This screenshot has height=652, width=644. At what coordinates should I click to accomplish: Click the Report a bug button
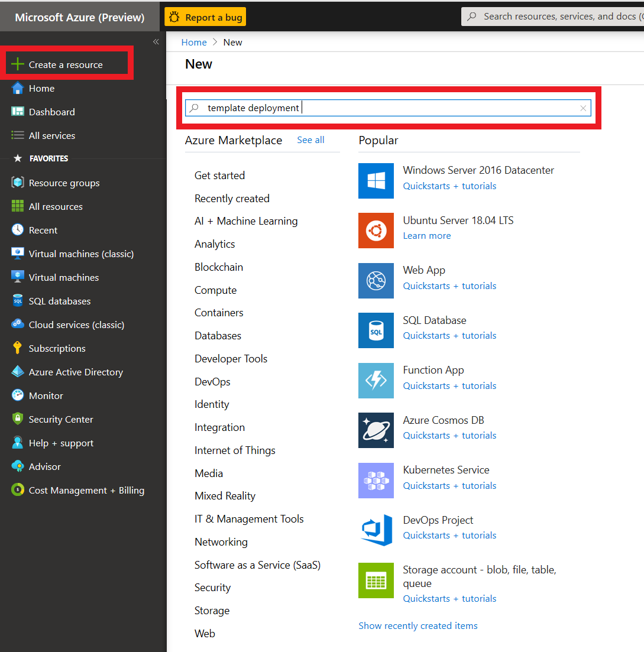[x=205, y=17]
